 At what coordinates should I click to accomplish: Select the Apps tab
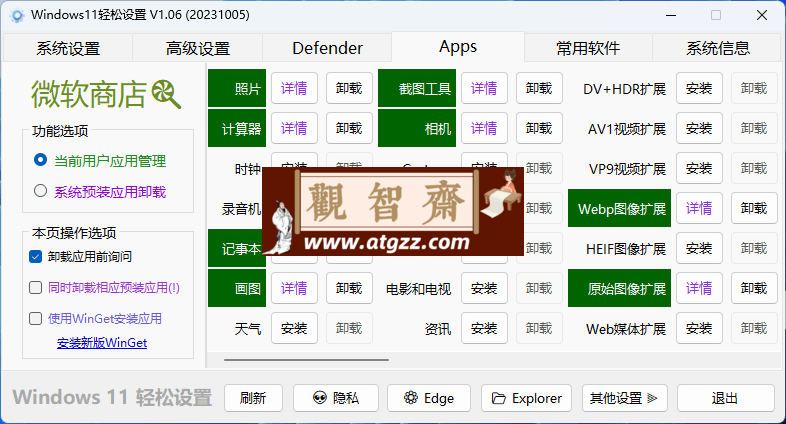pyautogui.click(x=458, y=47)
